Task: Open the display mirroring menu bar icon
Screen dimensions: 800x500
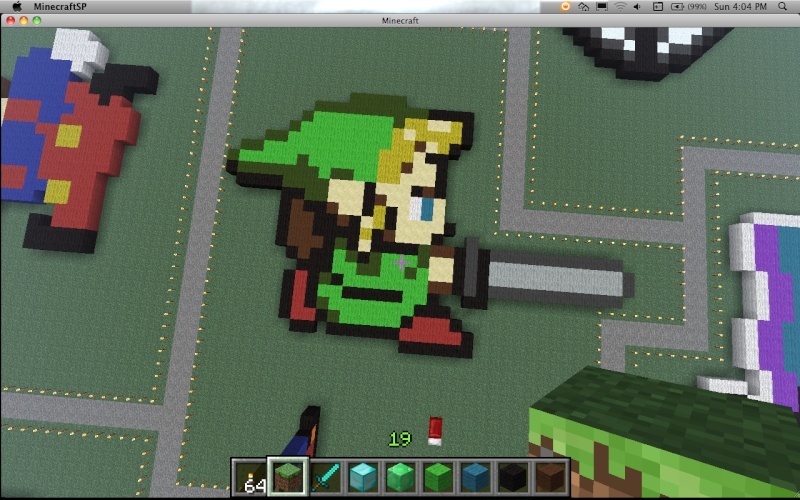Action: coord(602,7)
